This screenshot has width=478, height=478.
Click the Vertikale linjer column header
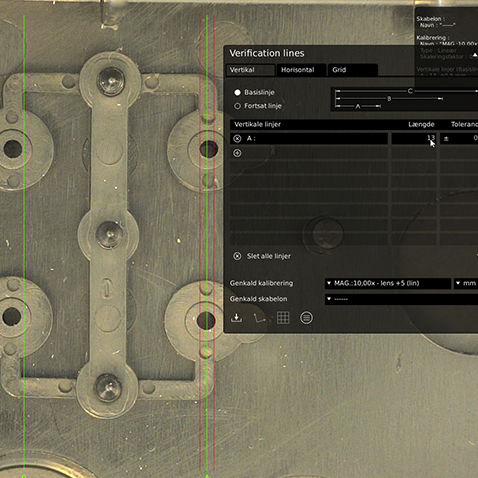point(257,124)
